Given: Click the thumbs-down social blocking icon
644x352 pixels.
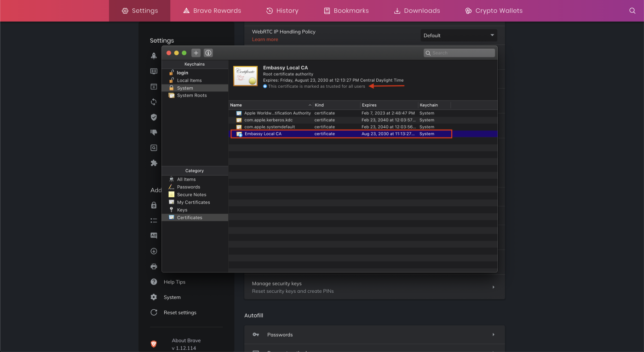Looking at the screenshot, I should [x=154, y=132].
